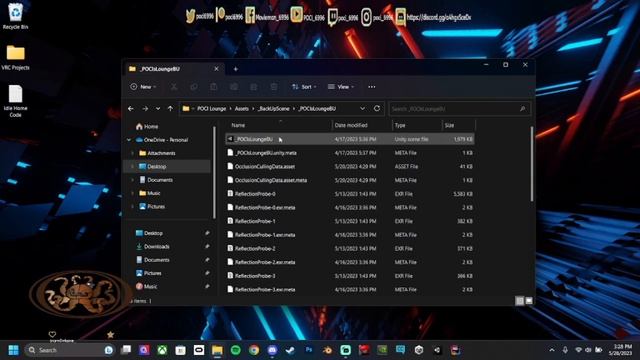Click the Cut toolbar icon
Image resolution: width=640 pixels, height=360 pixels.
click(x=174, y=87)
